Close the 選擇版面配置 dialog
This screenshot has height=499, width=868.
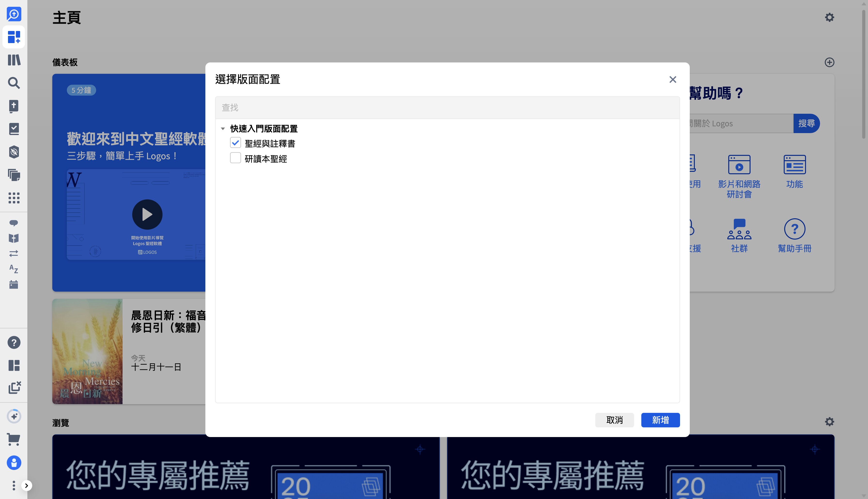coord(673,80)
